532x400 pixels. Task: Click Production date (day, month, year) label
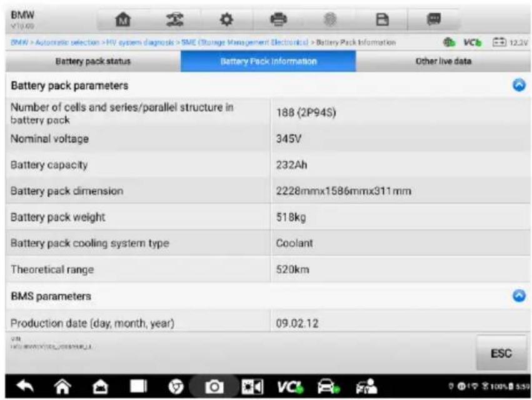[93, 323]
